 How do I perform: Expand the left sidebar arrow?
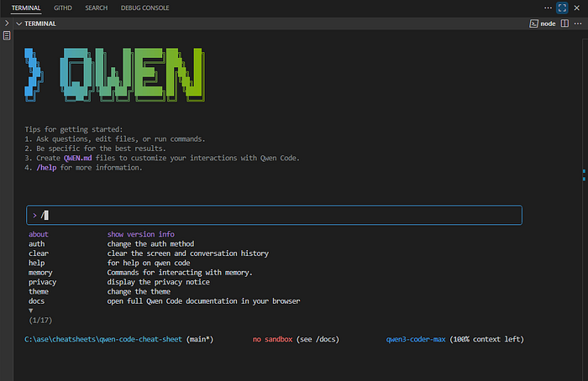[7, 23]
